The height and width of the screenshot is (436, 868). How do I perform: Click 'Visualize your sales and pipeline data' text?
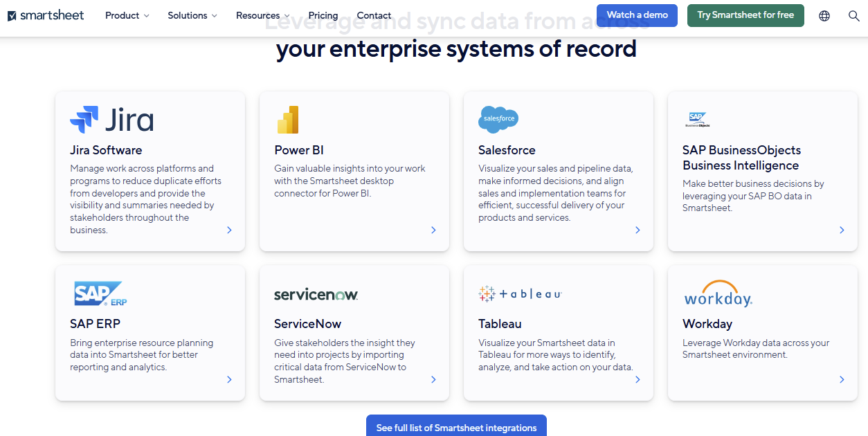click(x=556, y=193)
